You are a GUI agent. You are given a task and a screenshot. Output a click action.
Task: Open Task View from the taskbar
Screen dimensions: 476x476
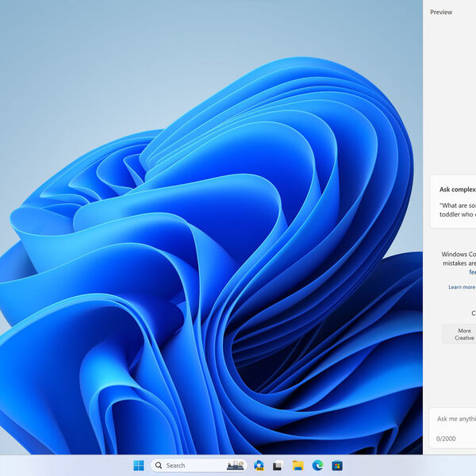(x=278, y=466)
